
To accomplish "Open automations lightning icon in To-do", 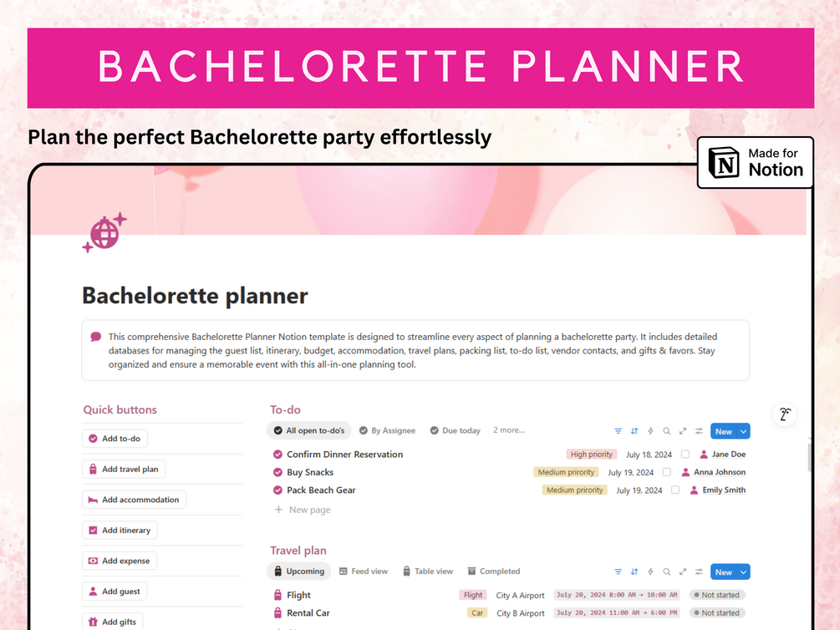I will [650, 431].
